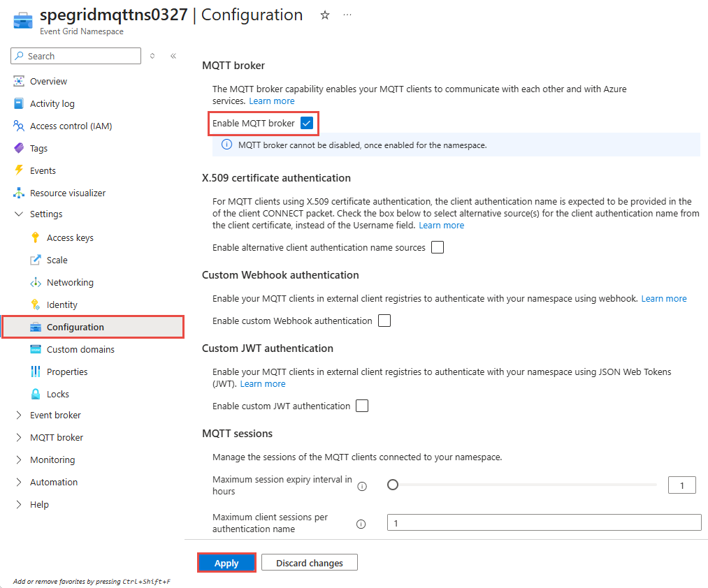Click the Properties bars icon
Image resolution: width=708 pixels, height=588 pixels.
point(35,372)
